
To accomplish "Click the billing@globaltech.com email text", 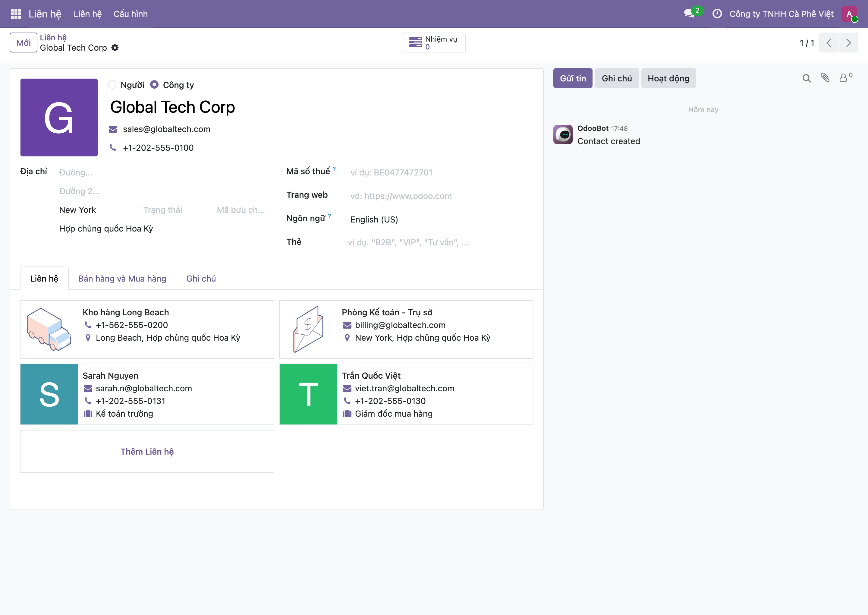I will tap(400, 325).
